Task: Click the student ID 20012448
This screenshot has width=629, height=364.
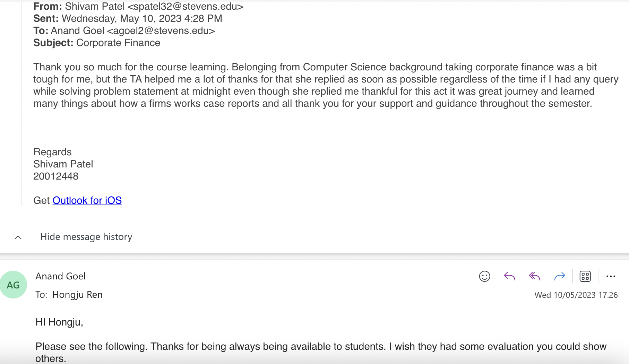Action: click(56, 176)
